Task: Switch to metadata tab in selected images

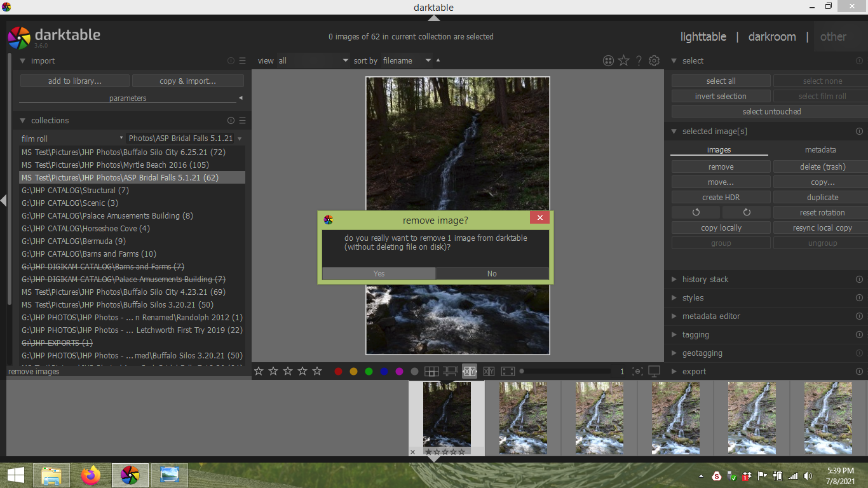Action: click(820, 150)
